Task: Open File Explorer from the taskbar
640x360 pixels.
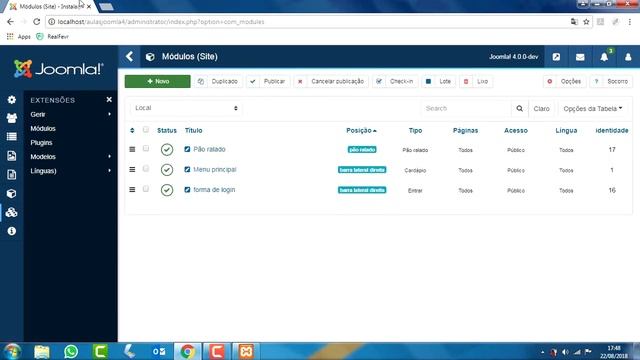Action: tap(42, 351)
